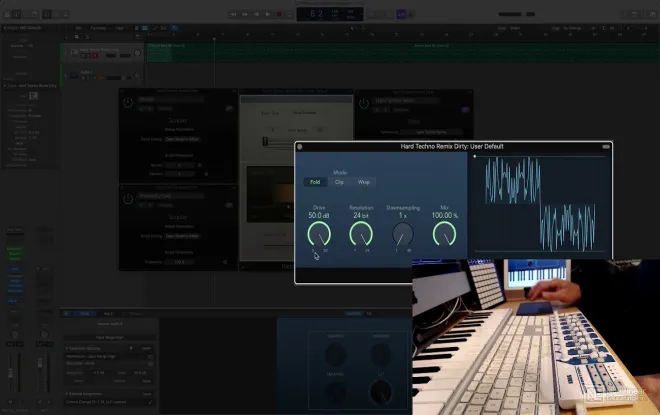Open the Library from the control bar
This screenshot has height=415, width=660.
tap(8, 14)
